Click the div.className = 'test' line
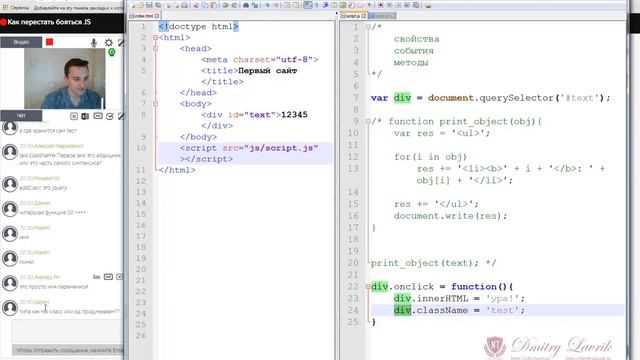Screen dimensions: 640x360 point(459,310)
